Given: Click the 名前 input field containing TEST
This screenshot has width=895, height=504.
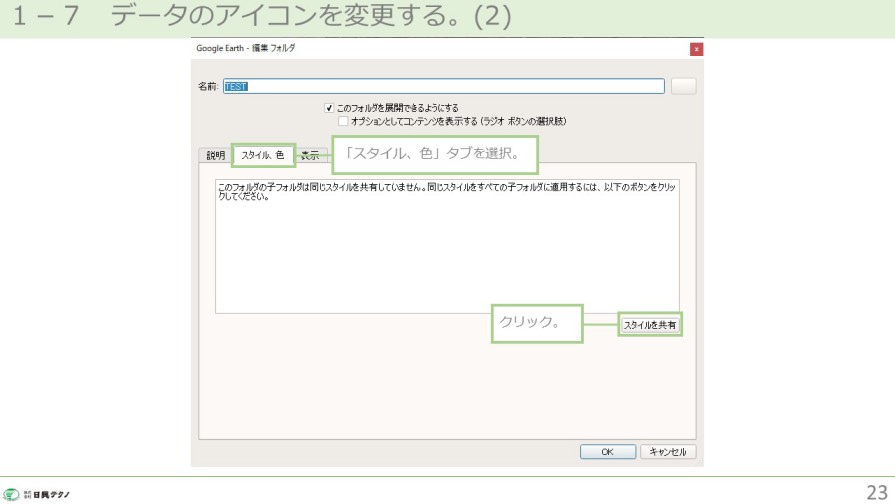Looking at the screenshot, I should pyautogui.click(x=444, y=86).
